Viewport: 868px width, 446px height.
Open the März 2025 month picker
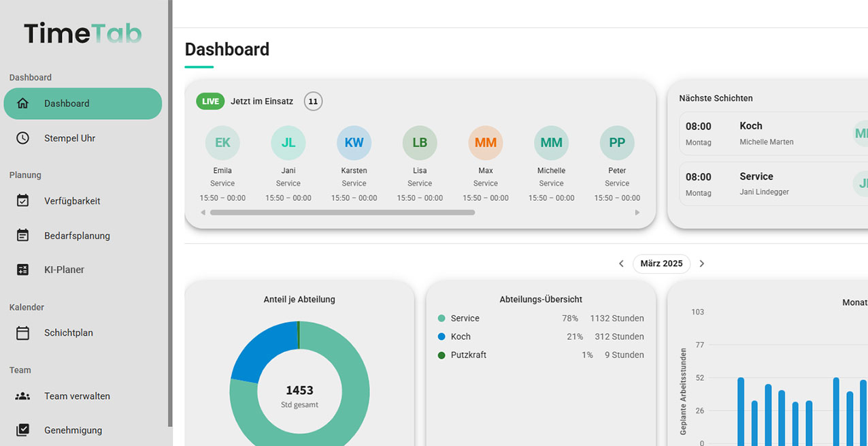tap(661, 264)
